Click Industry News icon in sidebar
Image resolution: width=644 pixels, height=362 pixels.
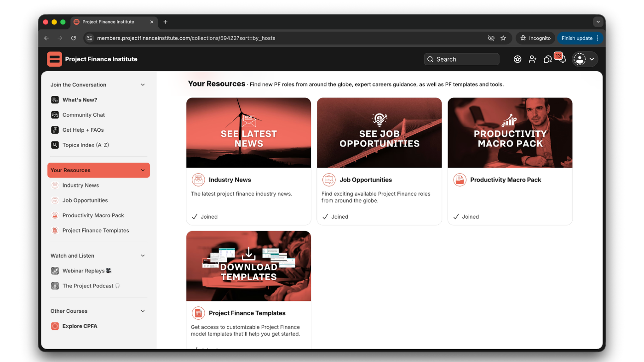pos(55,185)
